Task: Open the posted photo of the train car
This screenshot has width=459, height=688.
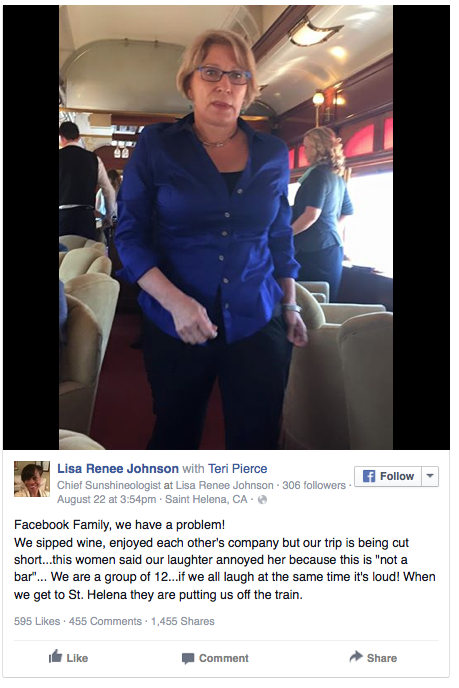Action: tap(226, 227)
